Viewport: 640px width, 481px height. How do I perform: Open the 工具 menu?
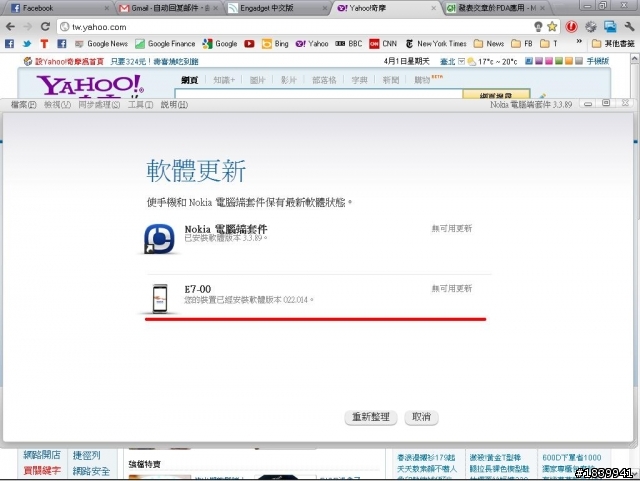click(140, 105)
